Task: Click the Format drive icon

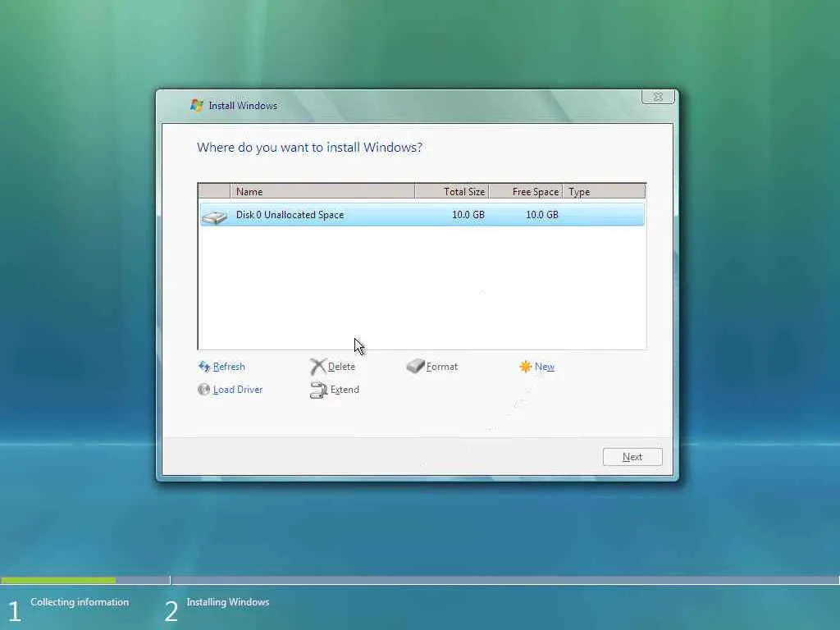Action: (x=415, y=366)
